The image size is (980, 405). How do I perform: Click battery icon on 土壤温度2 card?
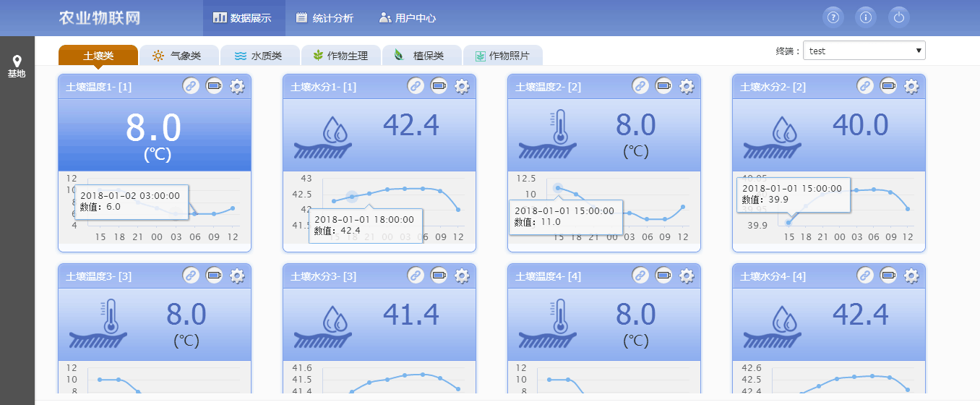click(663, 87)
